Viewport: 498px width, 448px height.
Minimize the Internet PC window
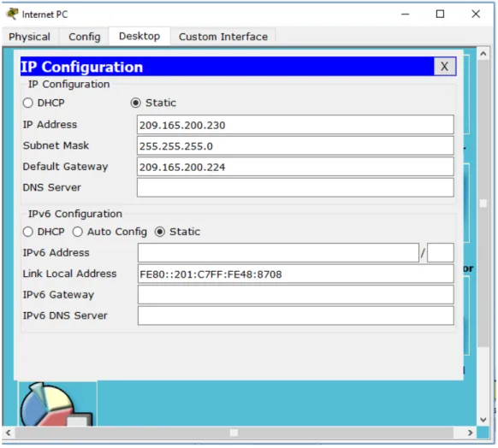406,15
